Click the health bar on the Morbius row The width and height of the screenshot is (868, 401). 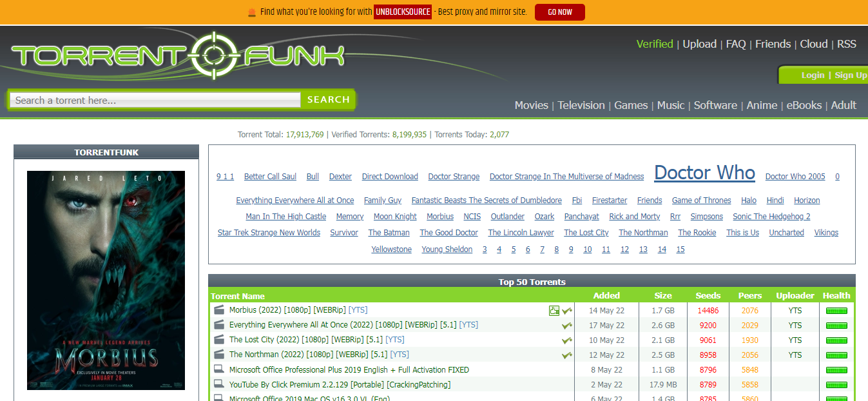(x=836, y=311)
